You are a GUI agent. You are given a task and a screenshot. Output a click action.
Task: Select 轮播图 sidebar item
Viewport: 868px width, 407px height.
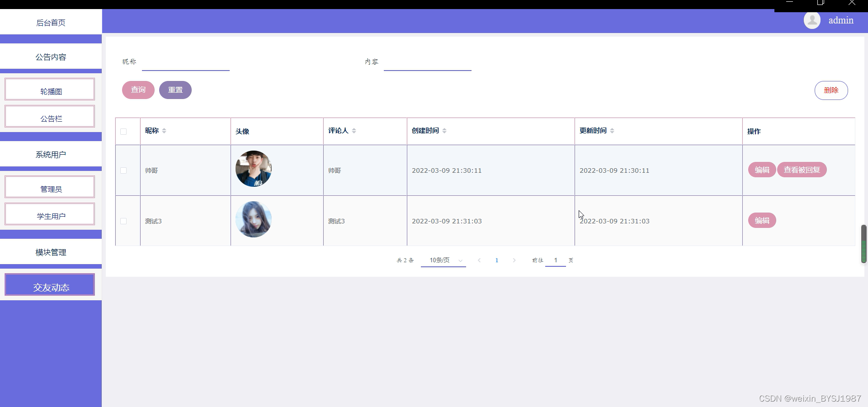point(50,90)
